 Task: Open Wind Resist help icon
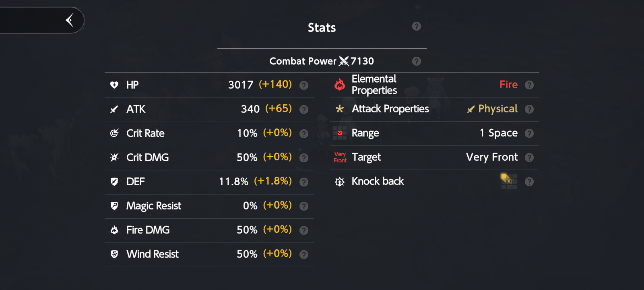pyautogui.click(x=304, y=255)
